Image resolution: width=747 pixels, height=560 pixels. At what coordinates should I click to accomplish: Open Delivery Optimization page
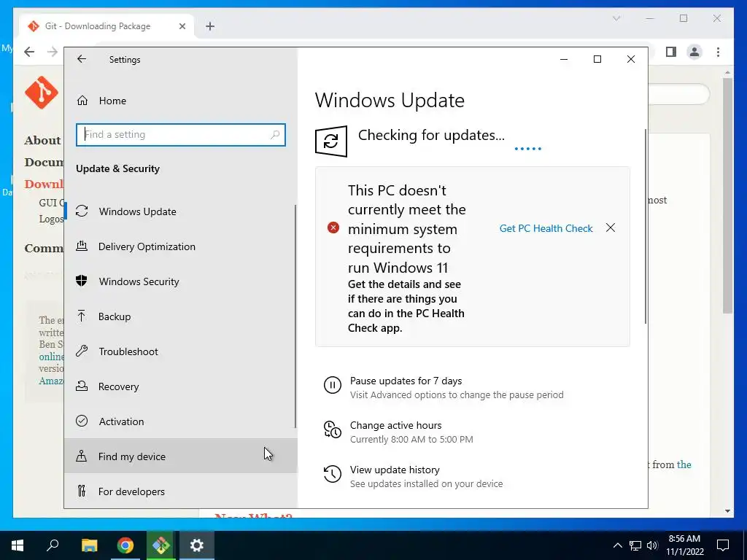181,246
